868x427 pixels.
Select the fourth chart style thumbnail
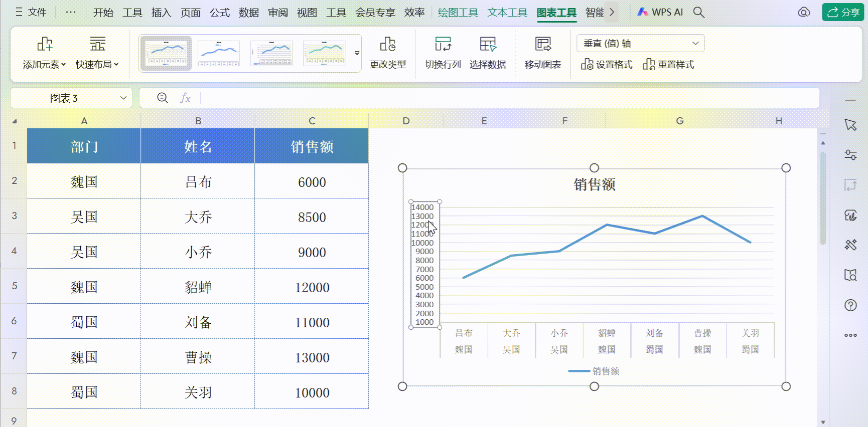pyautogui.click(x=324, y=53)
